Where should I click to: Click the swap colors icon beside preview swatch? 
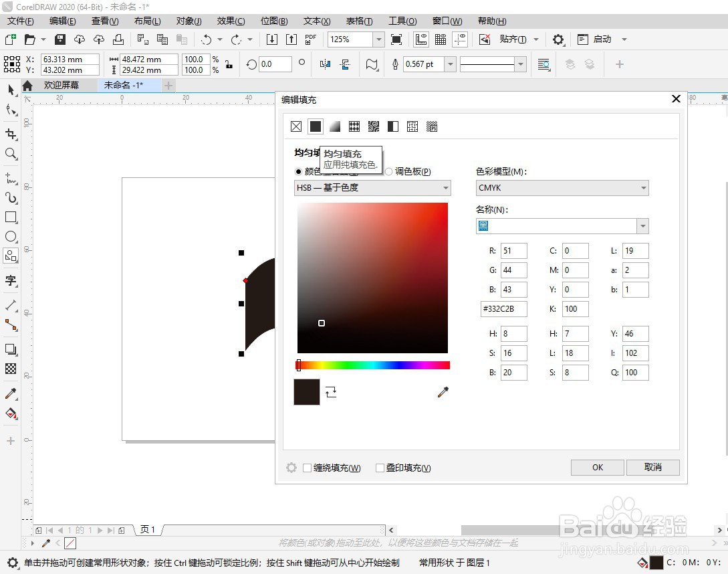coord(330,392)
